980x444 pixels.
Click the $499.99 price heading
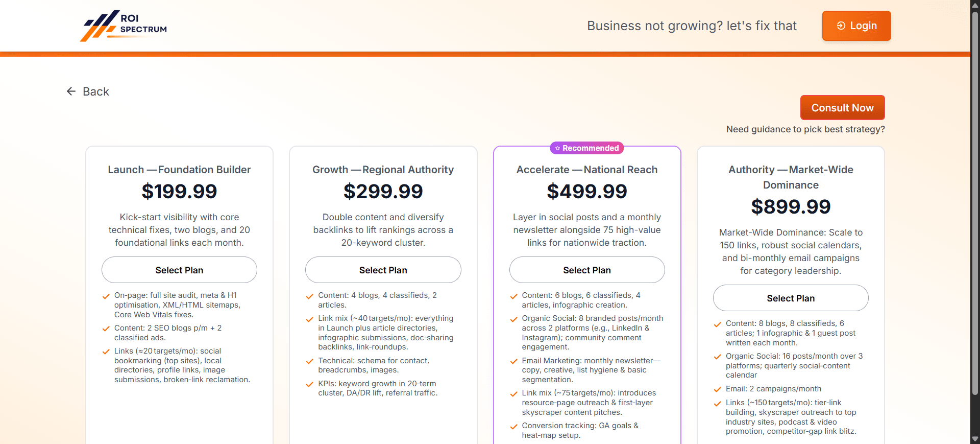pos(587,192)
